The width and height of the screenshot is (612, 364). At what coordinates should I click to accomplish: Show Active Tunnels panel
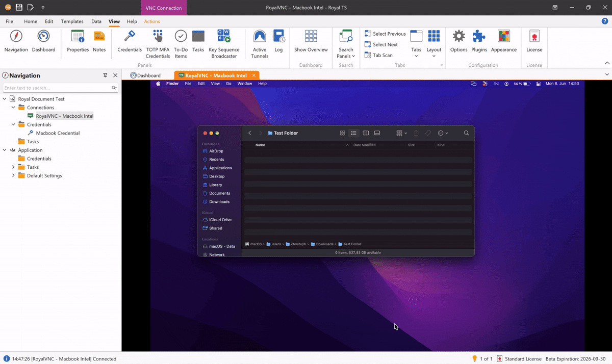pos(260,44)
